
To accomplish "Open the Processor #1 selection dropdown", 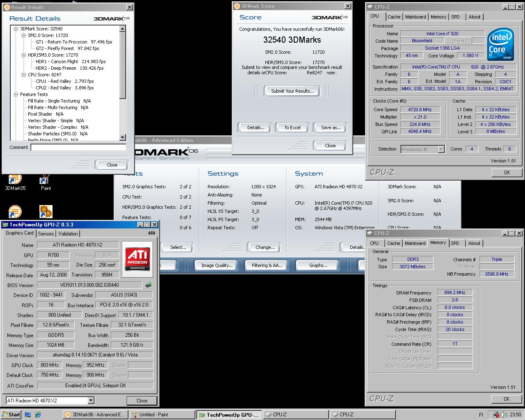I will [441, 149].
